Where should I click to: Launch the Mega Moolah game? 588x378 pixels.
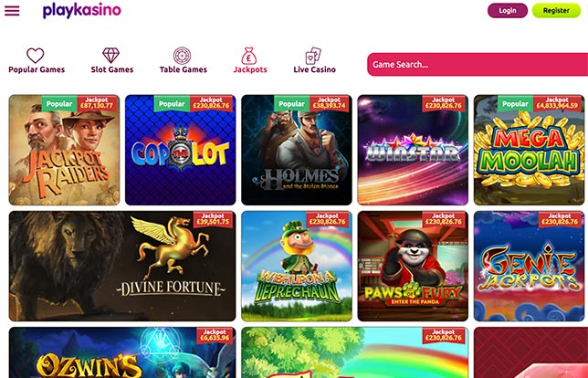point(530,150)
